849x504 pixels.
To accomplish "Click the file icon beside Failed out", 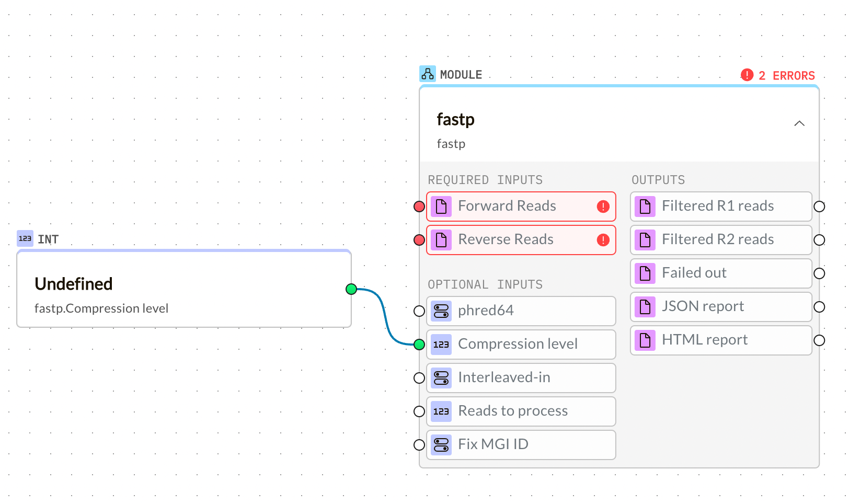I will pyautogui.click(x=645, y=273).
